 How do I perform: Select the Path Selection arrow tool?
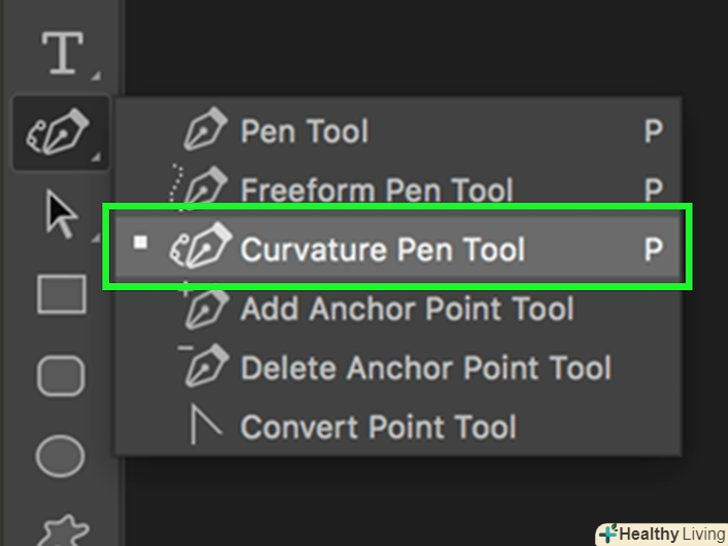pos(62,213)
